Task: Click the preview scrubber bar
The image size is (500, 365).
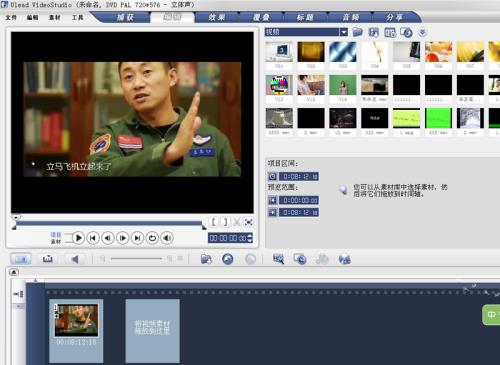Action: 109,223
